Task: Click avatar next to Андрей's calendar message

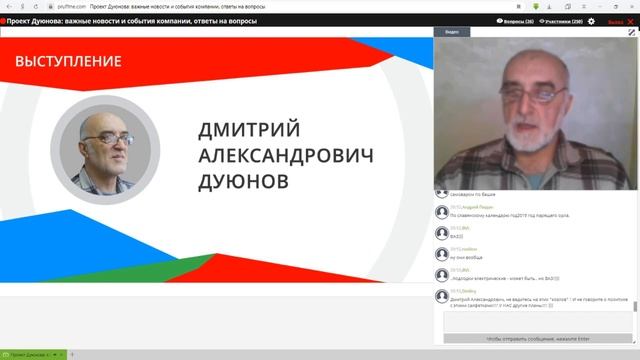Action: [442, 212]
